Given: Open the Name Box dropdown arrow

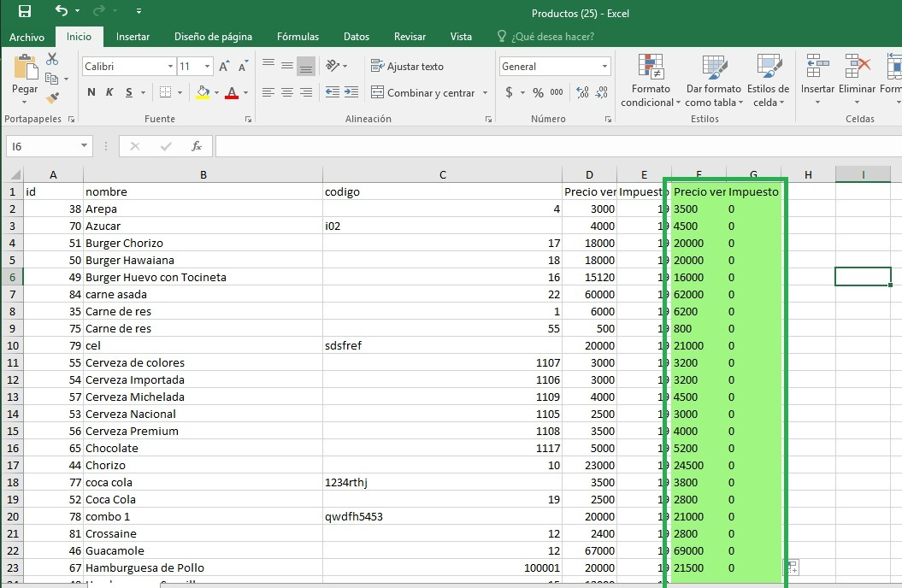Looking at the screenshot, I should click(x=84, y=146).
